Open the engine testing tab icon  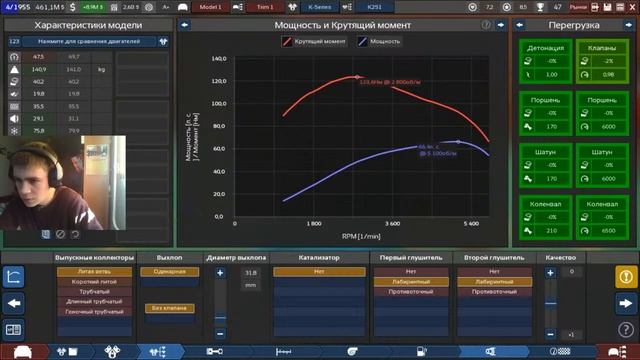click(560, 351)
